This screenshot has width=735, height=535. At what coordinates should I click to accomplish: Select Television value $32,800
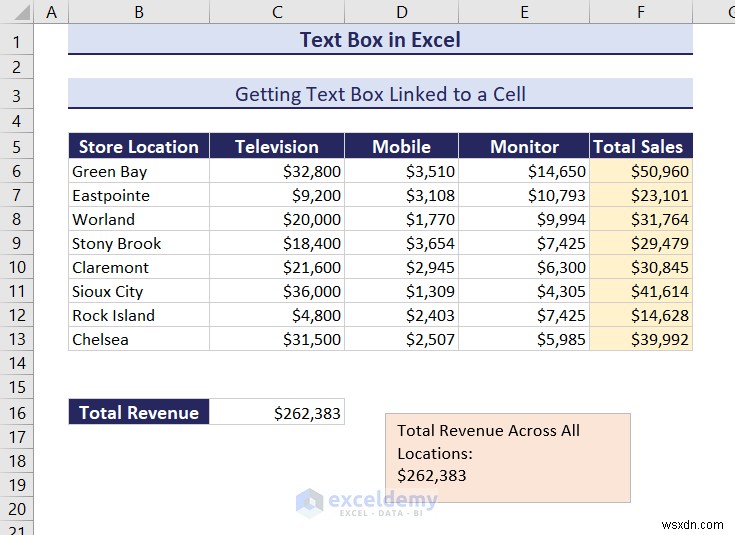click(x=277, y=171)
